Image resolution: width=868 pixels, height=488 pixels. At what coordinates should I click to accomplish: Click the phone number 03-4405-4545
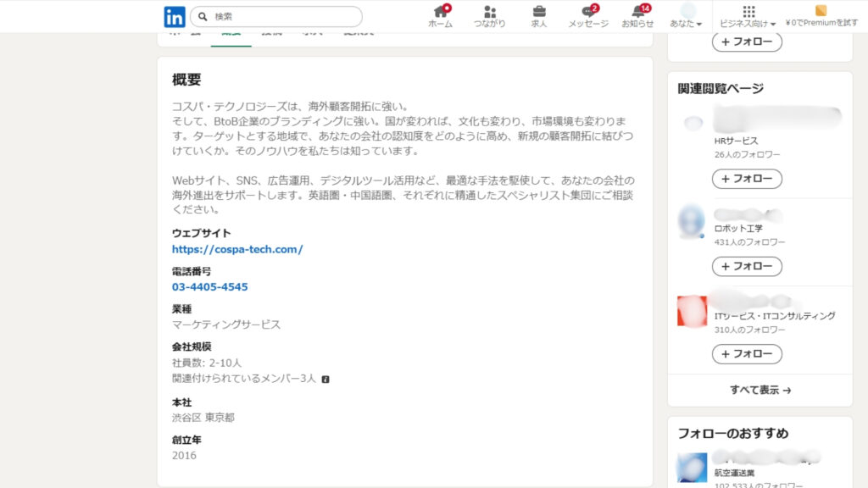210,287
